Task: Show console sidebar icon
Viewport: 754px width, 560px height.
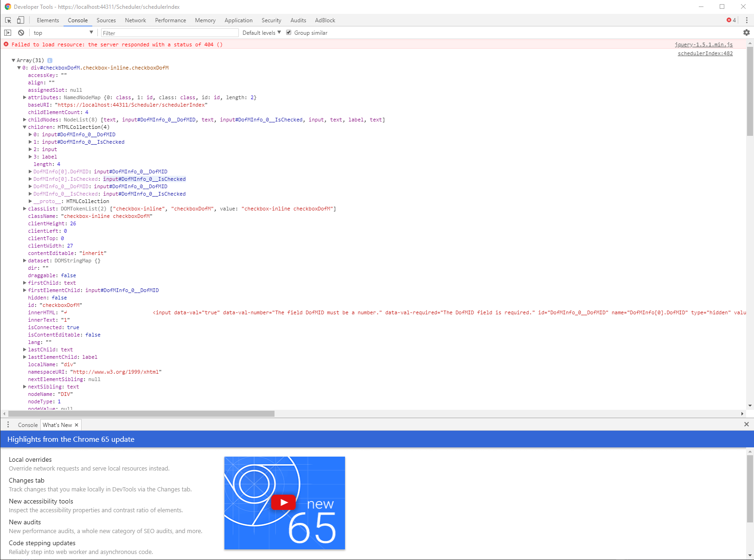Action: tap(8, 33)
